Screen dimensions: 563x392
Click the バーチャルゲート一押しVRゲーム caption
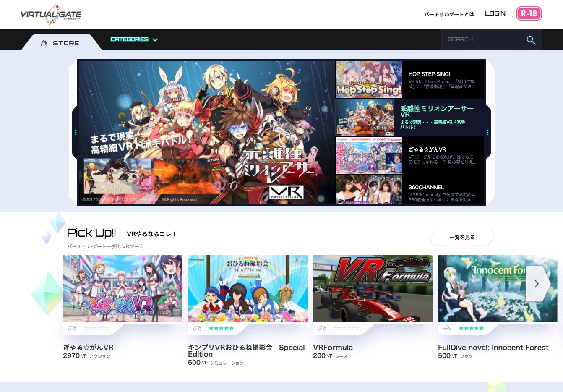106,246
